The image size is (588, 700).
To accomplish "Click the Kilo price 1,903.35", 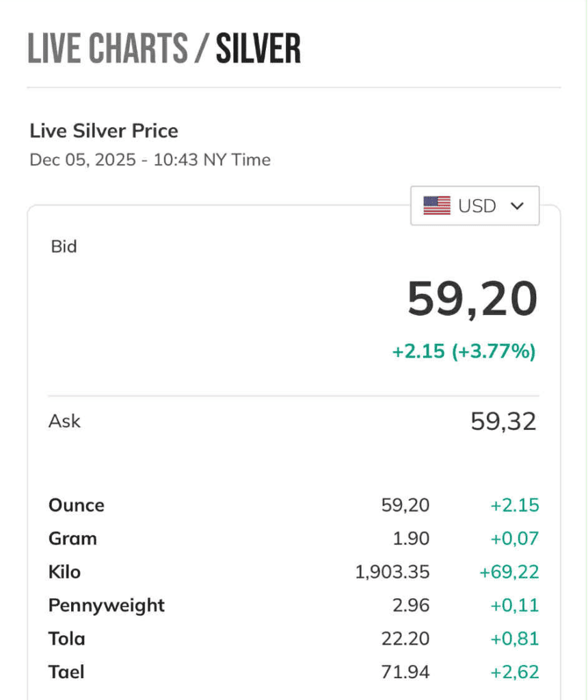I will 392,571.
